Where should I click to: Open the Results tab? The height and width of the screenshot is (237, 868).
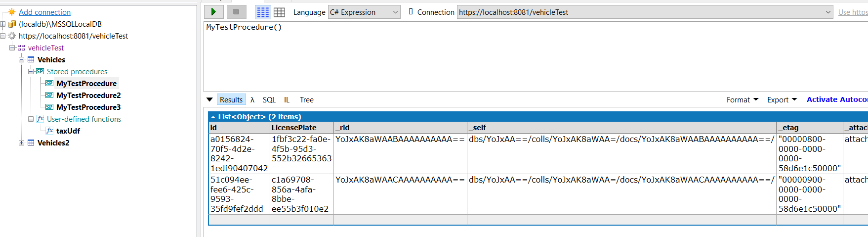tap(231, 99)
